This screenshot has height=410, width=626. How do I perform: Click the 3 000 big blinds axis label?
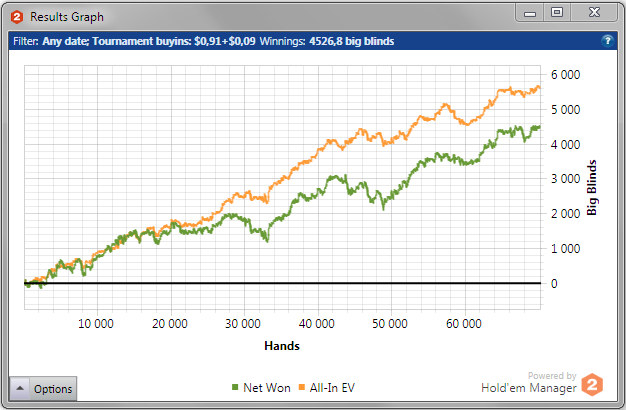click(565, 179)
